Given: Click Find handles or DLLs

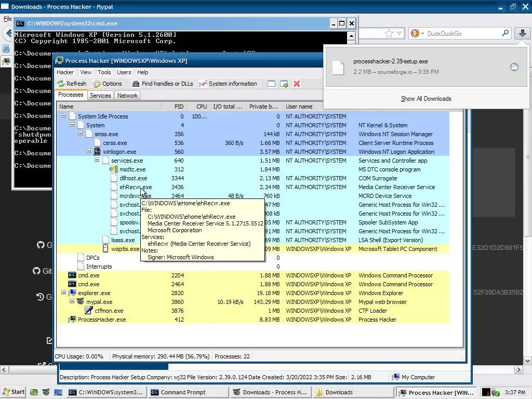Looking at the screenshot, I should click(x=163, y=84).
